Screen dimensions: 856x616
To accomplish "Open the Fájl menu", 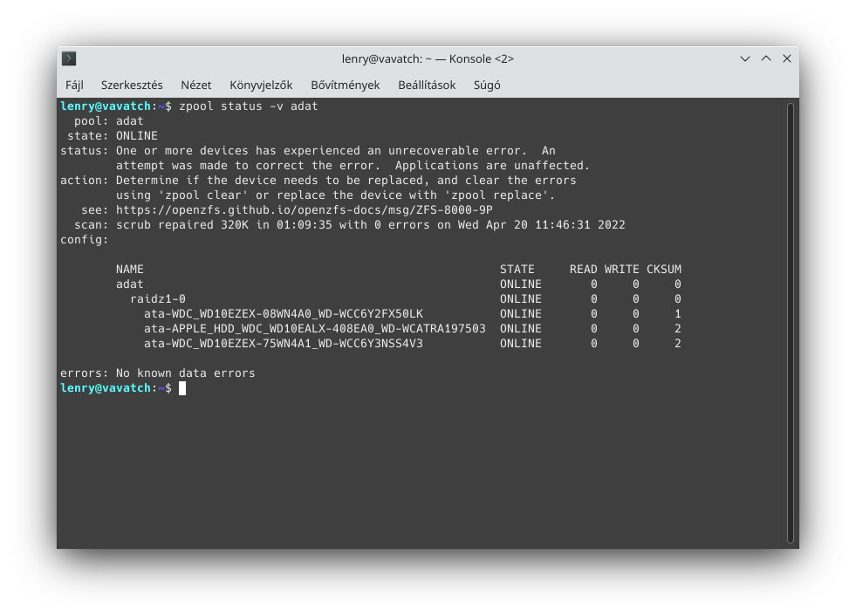I will tap(74, 86).
